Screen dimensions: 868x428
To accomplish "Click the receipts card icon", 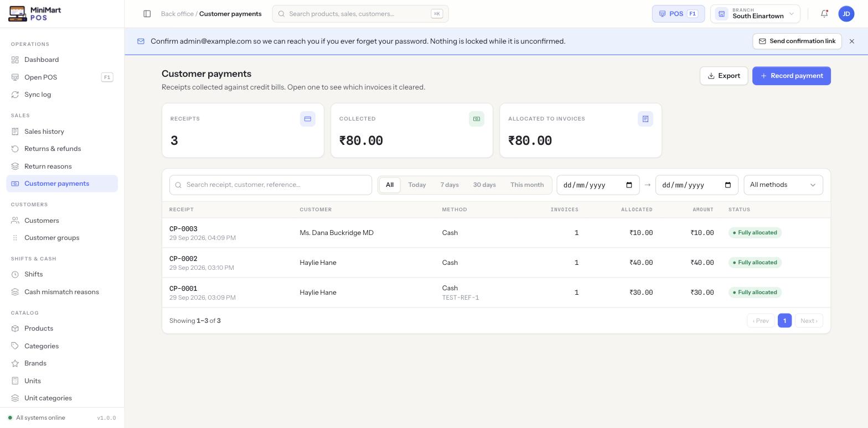I will click(308, 119).
